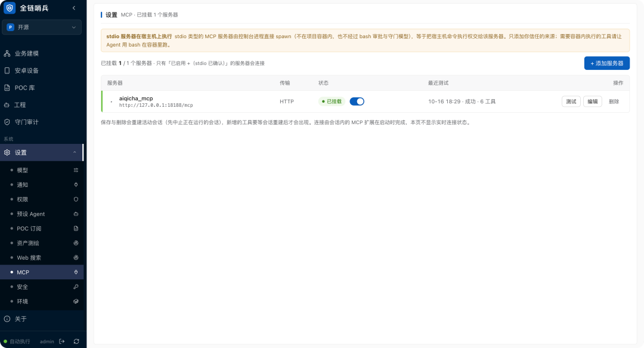Click the robot icon beside 预设 Agent
Image resolution: width=644 pixels, height=348 pixels.
[76, 214]
